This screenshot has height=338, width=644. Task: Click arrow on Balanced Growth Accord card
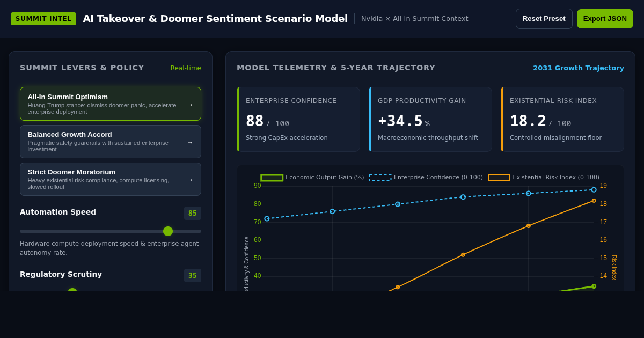tap(190, 142)
